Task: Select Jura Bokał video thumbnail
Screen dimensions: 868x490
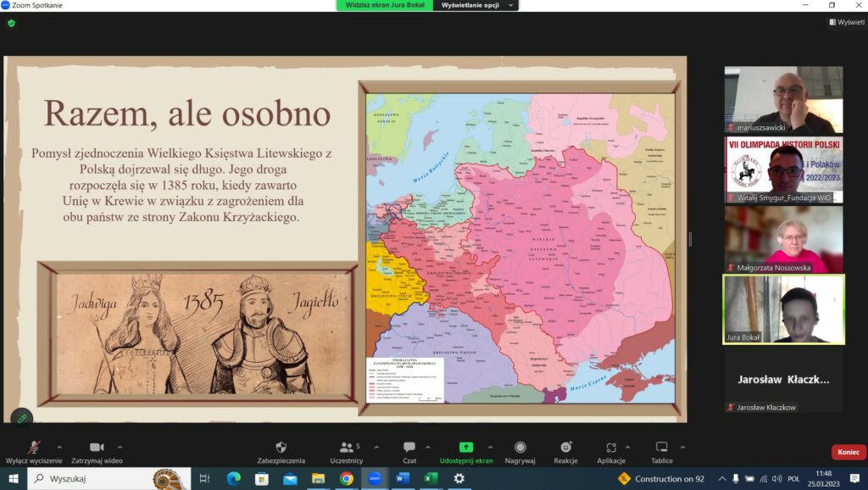Action: click(x=783, y=309)
